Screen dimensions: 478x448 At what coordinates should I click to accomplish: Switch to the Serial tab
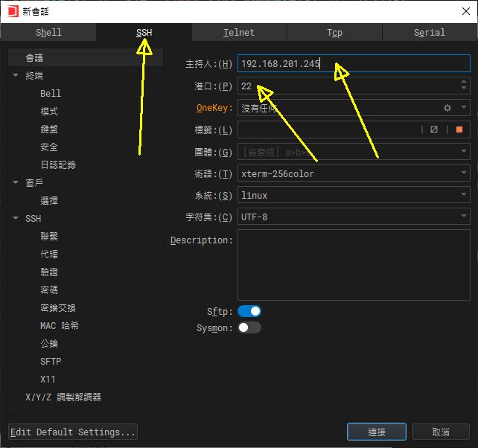(430, 33)
